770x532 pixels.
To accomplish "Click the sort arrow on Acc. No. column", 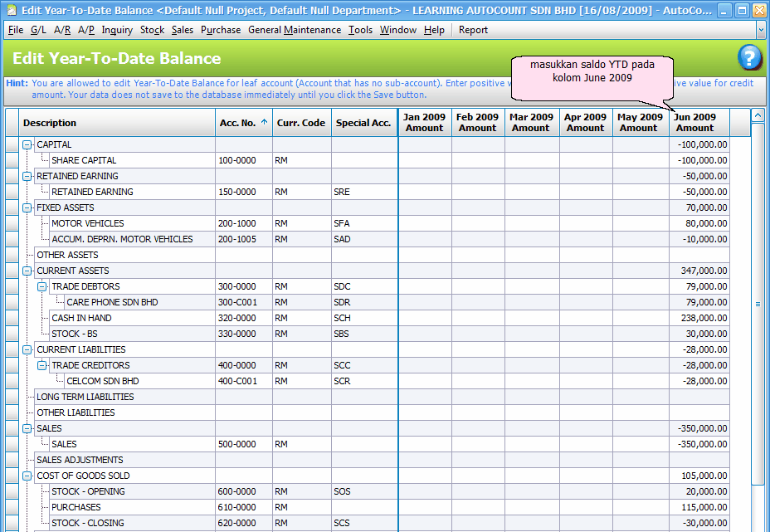I will (265, 123).
